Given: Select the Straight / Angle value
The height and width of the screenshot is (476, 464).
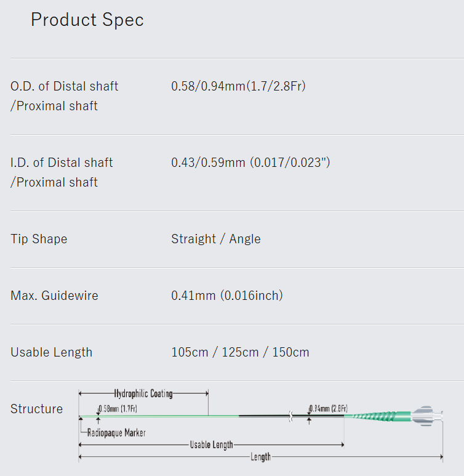Looking at the screenshot, I should coord(215,239).
